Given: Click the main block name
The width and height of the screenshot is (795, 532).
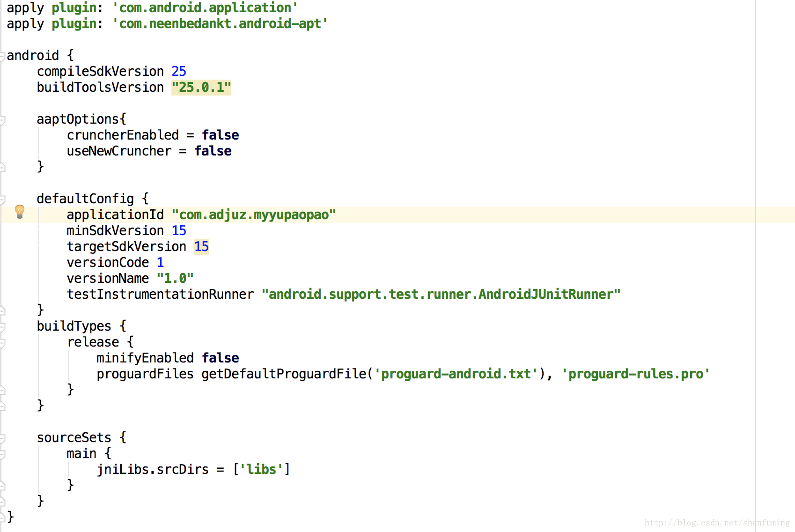Looking at the screenshot, I should tap(81, 454).
